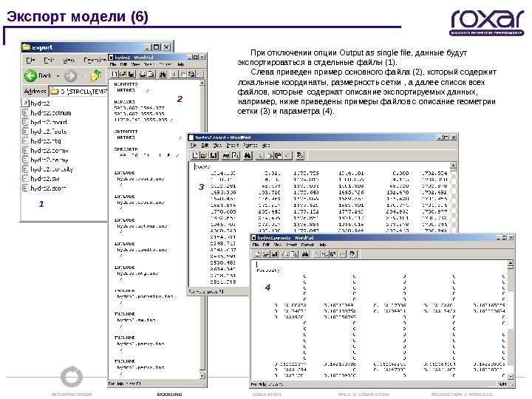532x399 pixels.
Task: Select file hydro2.sw in export list
Action: 41,179
